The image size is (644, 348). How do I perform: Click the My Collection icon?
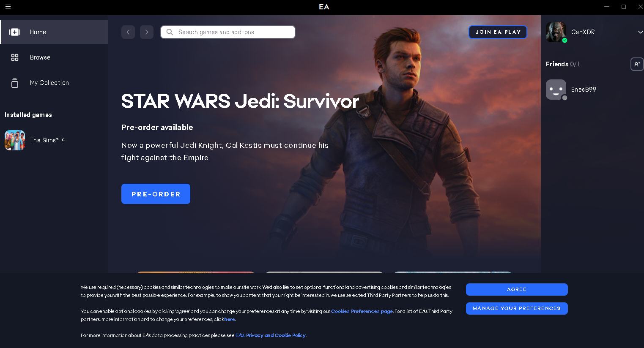click(15, 83)
